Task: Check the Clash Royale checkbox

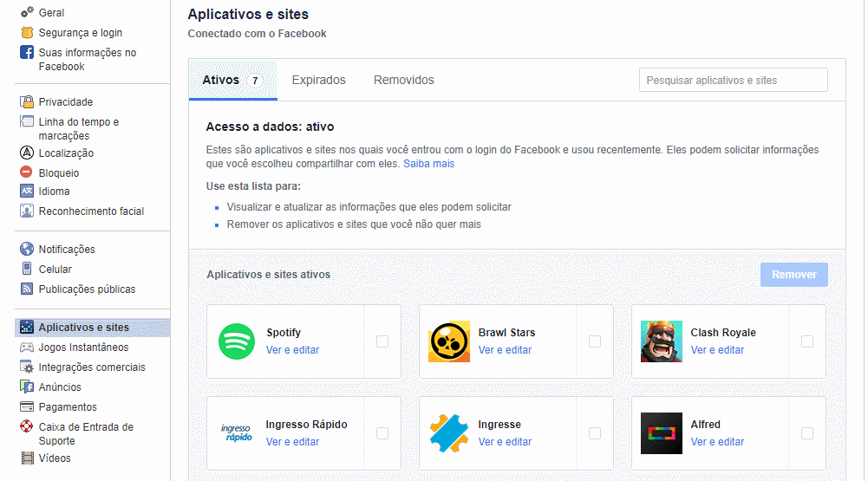Action: pyautogui.click(x=807, y=341)
